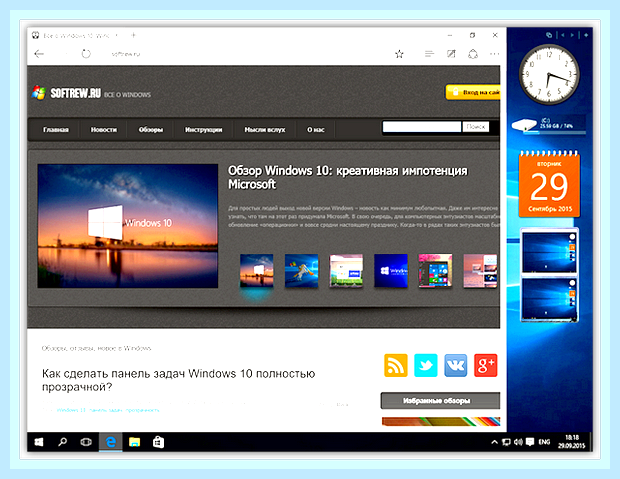Go to next gadget page arrow in sidebar

coord(572,35)
